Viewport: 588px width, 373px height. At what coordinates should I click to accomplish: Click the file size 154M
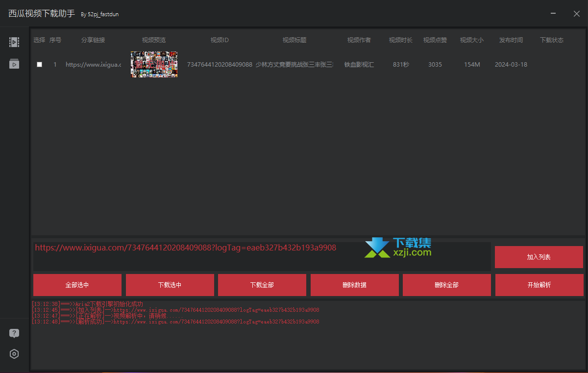click(x=472, y=65)
